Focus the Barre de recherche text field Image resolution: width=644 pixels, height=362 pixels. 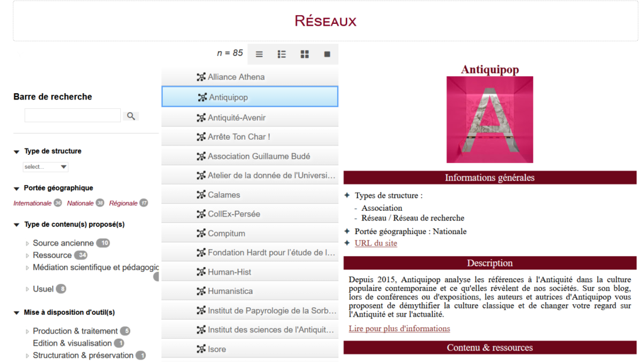[73, 116]
